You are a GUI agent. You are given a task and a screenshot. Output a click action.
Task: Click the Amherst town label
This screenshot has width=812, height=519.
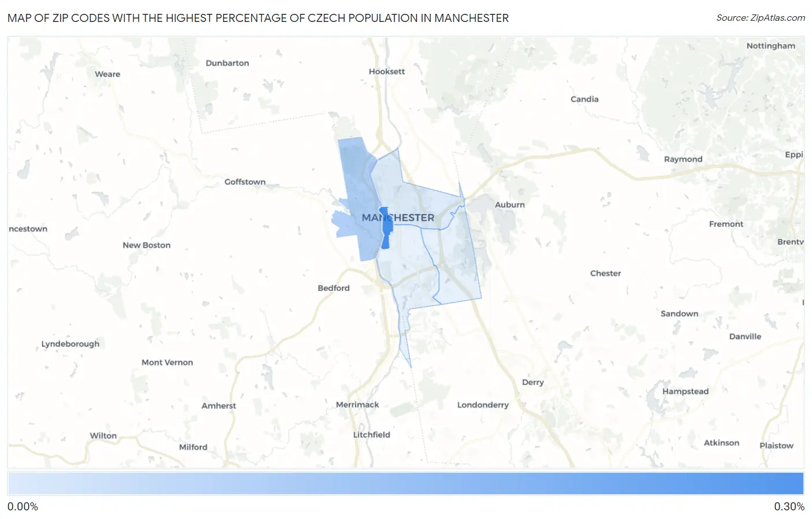pos(219,406)
